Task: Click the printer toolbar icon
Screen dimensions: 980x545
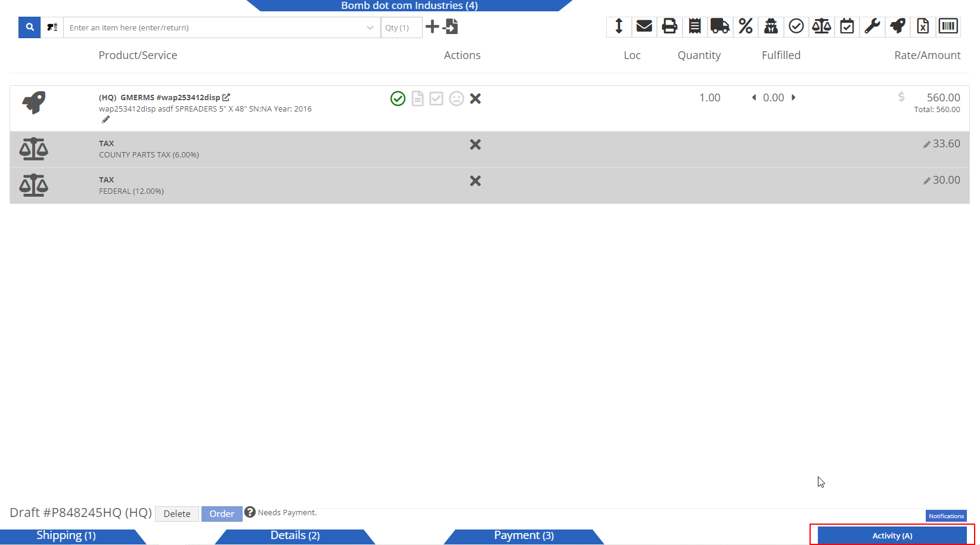Action: (669, 26)
